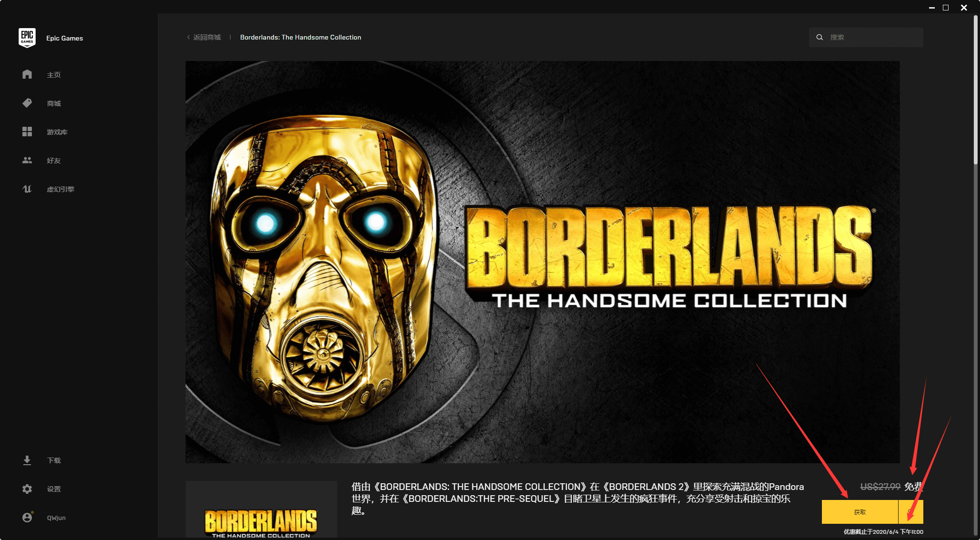Screen dimensions: 980x540
Task: Click the magnifier icon in search box
Action: coord(820,37)
